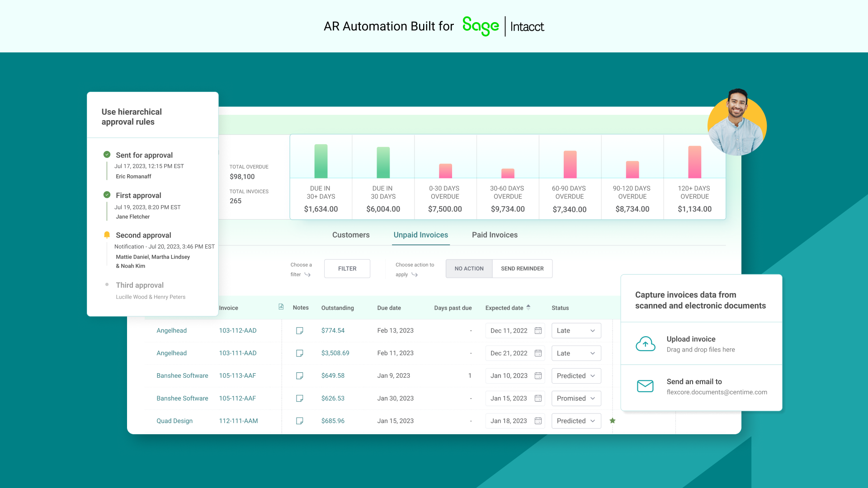868x488 pixels.
Task: Switch to the Paid Invoices tab
Action: [495, 235]
